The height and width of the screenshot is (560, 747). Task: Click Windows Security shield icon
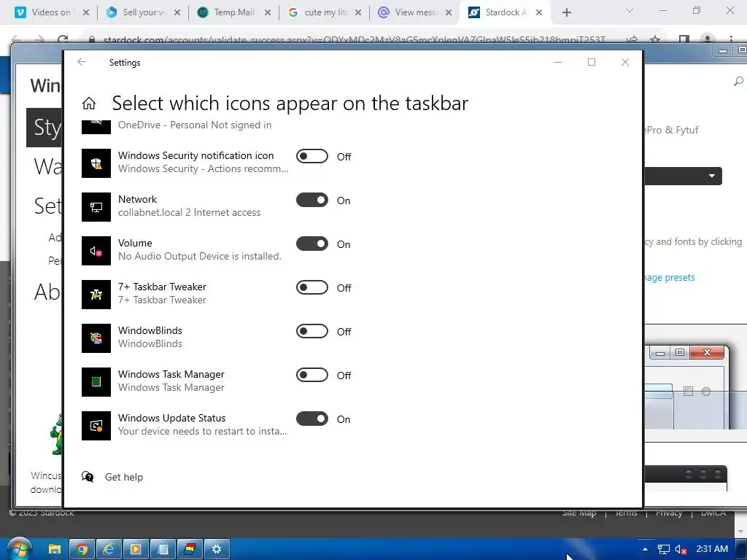(96, 163)
